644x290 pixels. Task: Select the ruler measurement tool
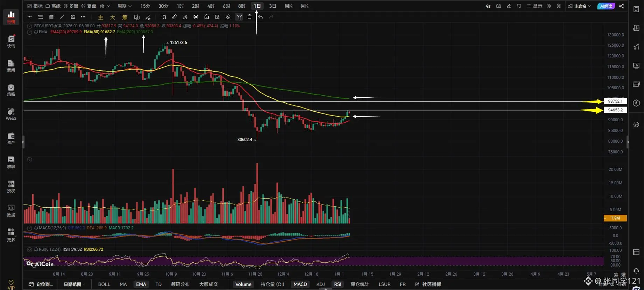coord(174,17)
